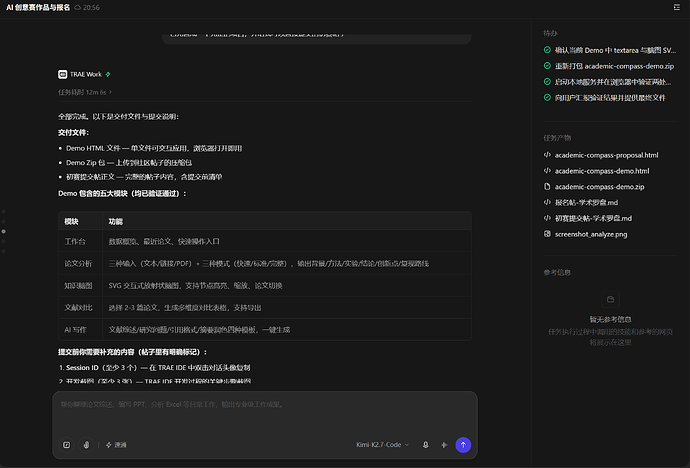Click the Session ID (至少 3 个) list item

[x=154, y=368]
